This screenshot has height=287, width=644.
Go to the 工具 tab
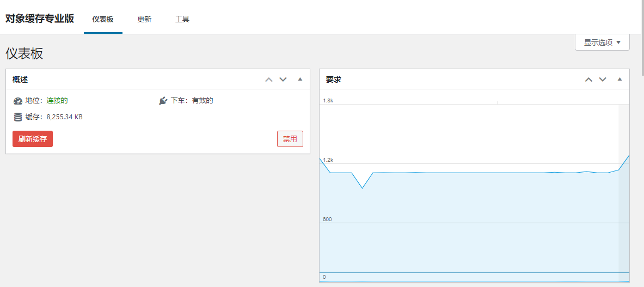(x=182, y=19)
